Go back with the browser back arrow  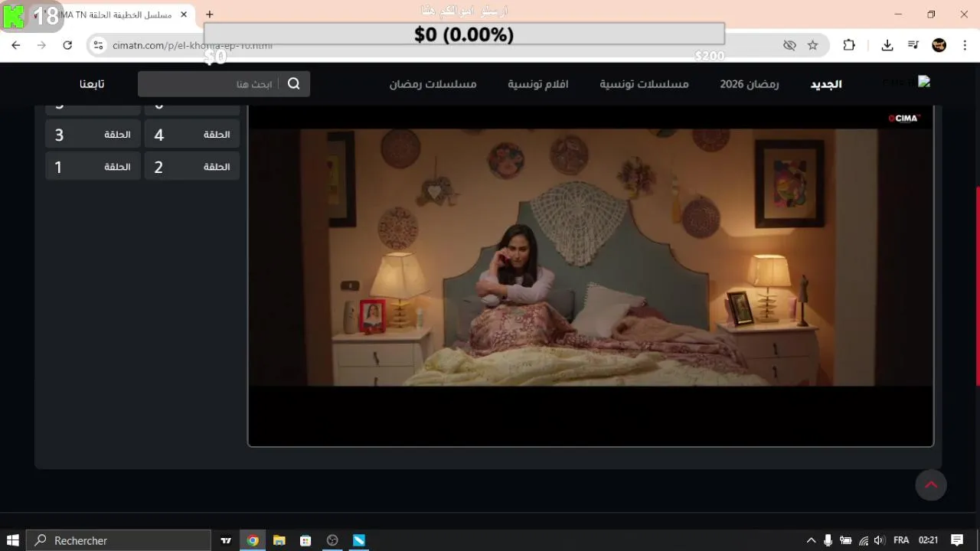[x=16, y=45]
